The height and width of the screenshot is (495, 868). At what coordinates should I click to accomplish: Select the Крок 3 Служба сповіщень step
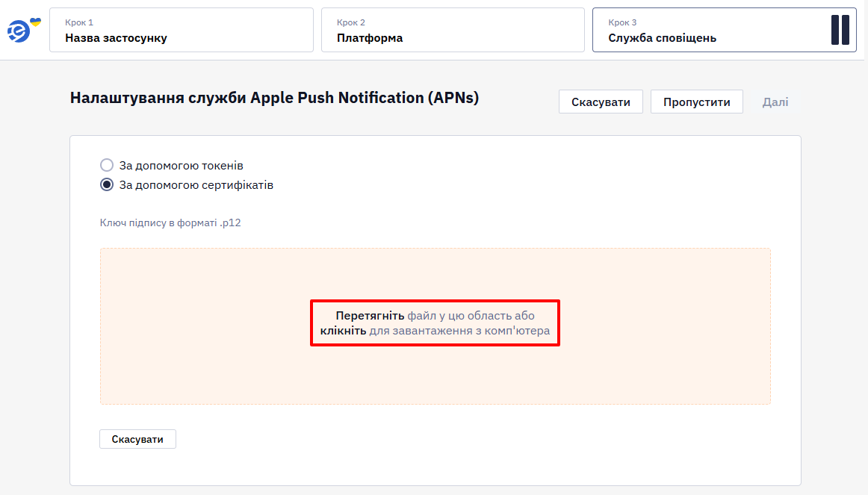click(x=724, y=30)
